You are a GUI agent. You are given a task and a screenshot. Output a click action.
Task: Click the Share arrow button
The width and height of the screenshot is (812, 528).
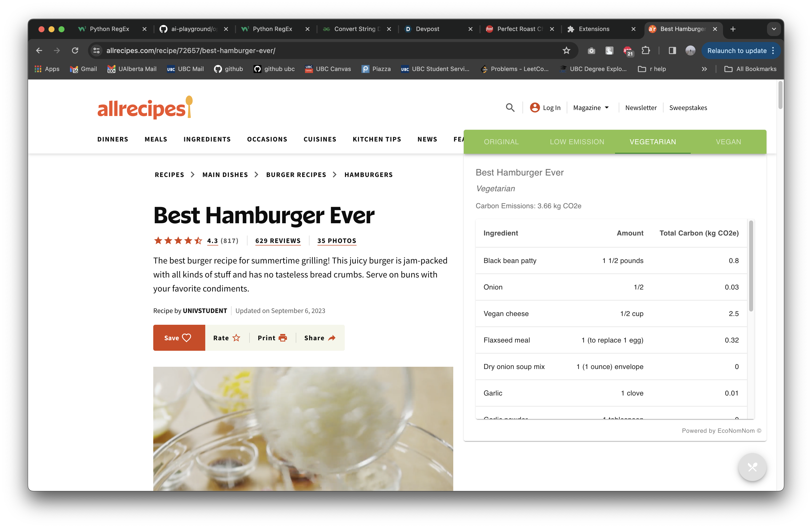click(x=320, y=338)
